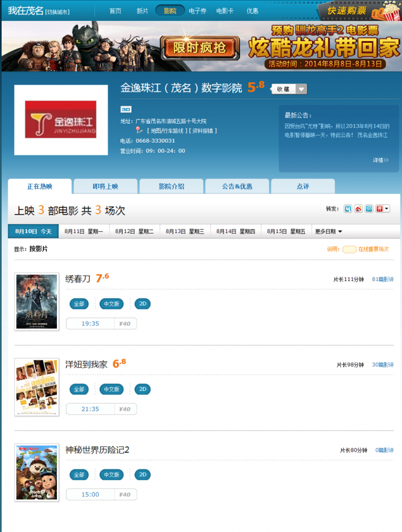Viewport: 402px width, 532px height.
Task: Open 洋妞到我家 movie poster
Action: [37, 387]
